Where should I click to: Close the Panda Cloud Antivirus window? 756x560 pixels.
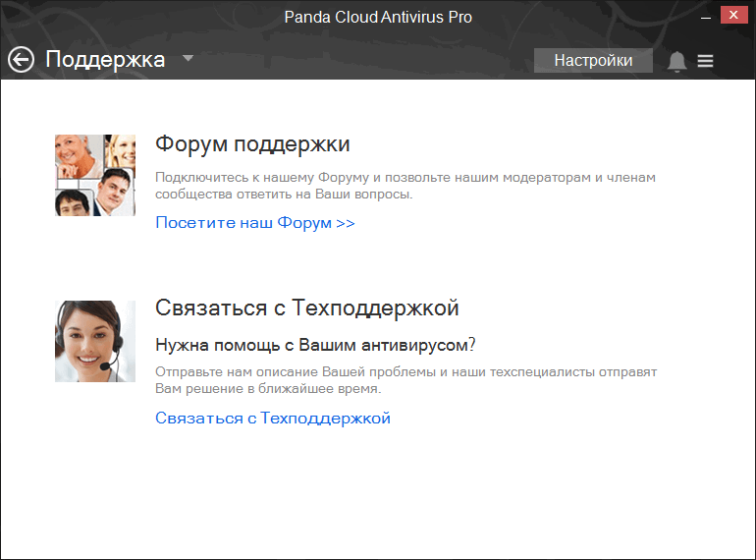(733, 15)
